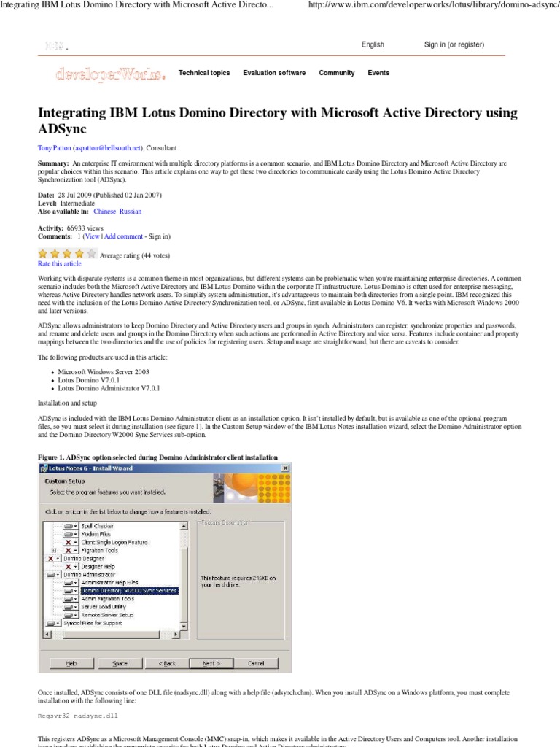Click the Migration Tools red X icon
The image size is (560, 747).
pyautogui.click(x=71, y=550)
